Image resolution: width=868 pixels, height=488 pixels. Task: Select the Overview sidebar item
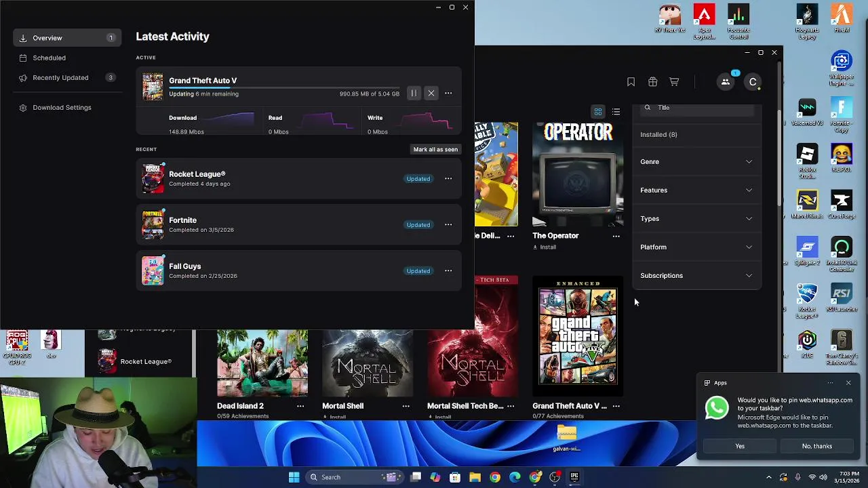[67, 38]
